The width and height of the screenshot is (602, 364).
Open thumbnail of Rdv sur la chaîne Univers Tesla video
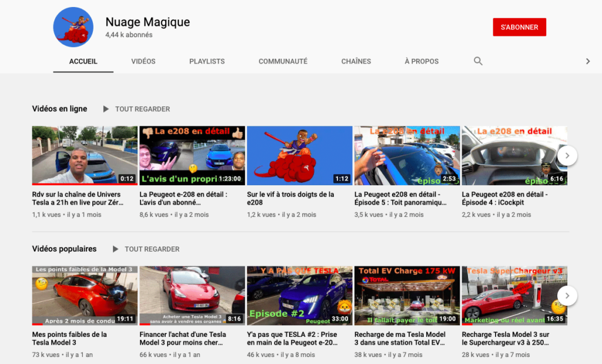[x=85, y=155]
